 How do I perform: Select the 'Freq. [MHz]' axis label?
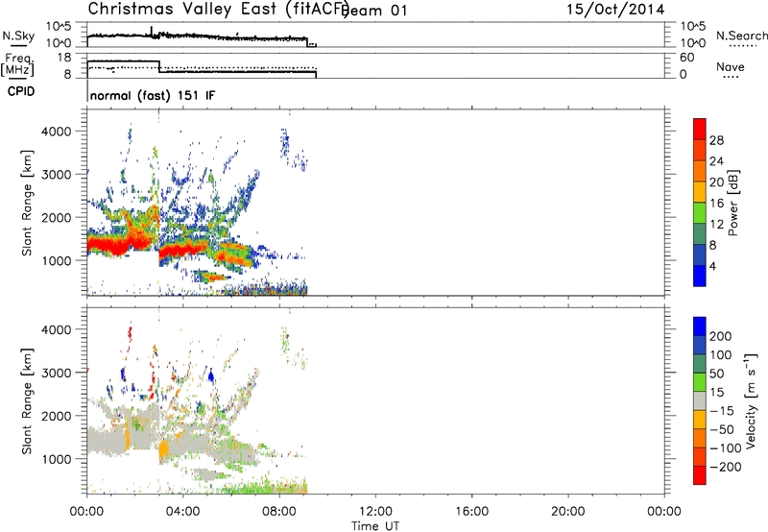[17, 65]
